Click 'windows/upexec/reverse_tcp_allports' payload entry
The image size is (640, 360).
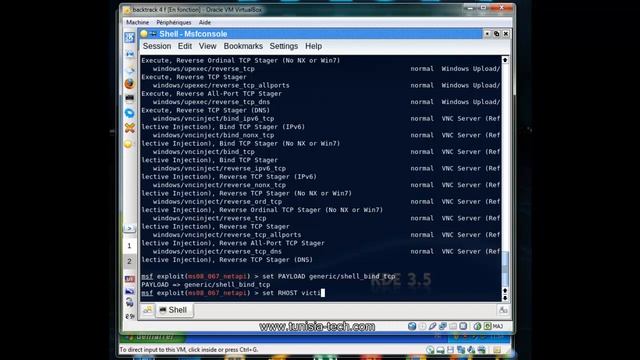pyautogui.click(x=221, y=85)
